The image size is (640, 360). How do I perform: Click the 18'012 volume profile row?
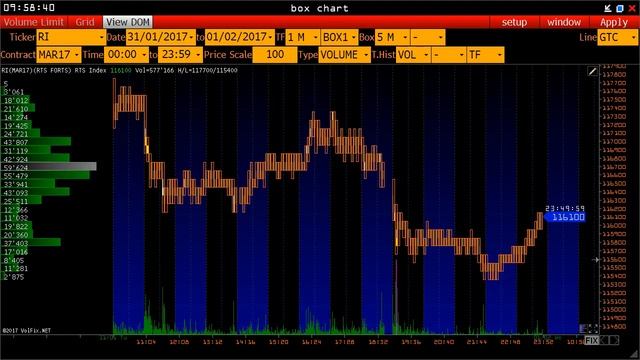(x=16, y=100)
